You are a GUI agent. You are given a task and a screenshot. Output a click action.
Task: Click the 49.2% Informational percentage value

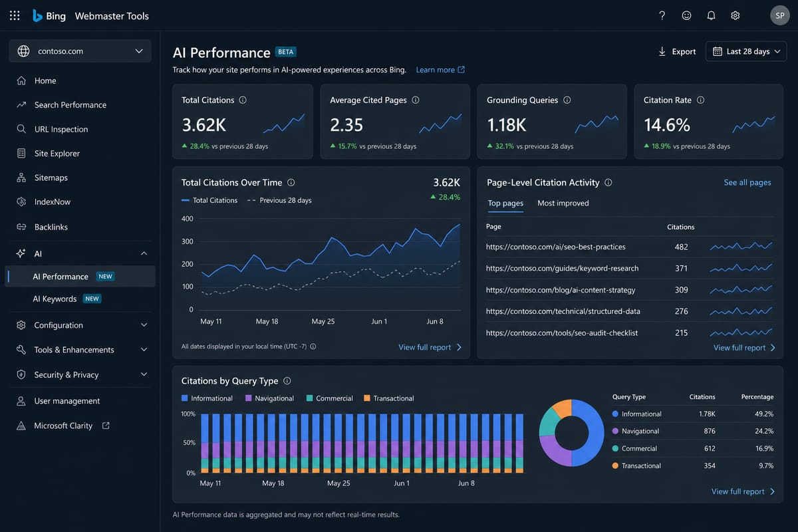point(764,414)
